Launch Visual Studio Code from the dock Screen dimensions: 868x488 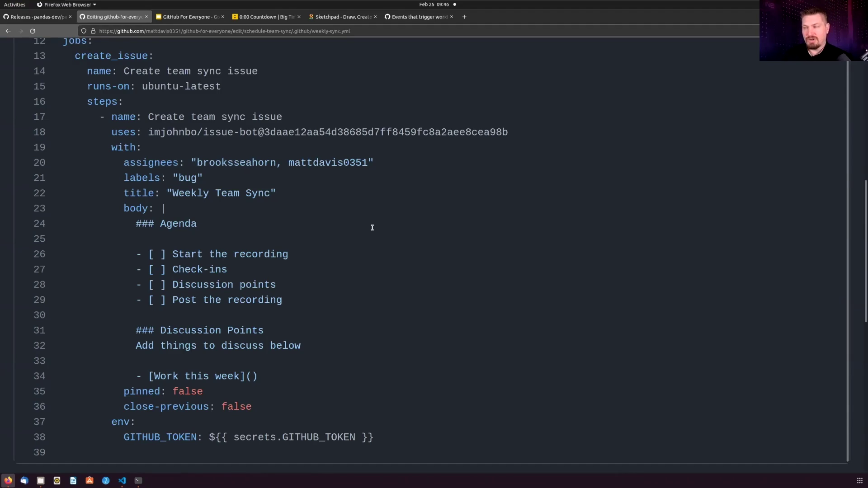coord(122,480)
